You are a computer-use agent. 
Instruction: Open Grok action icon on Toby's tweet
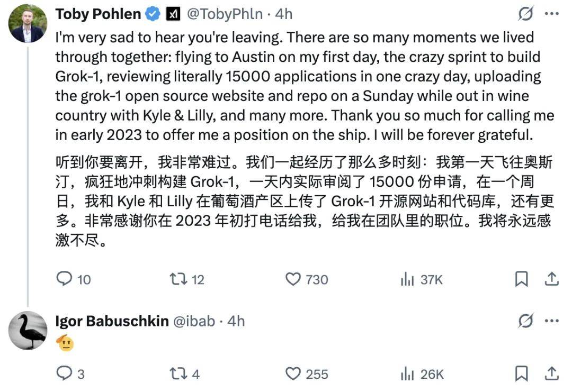tap(526, 14)
